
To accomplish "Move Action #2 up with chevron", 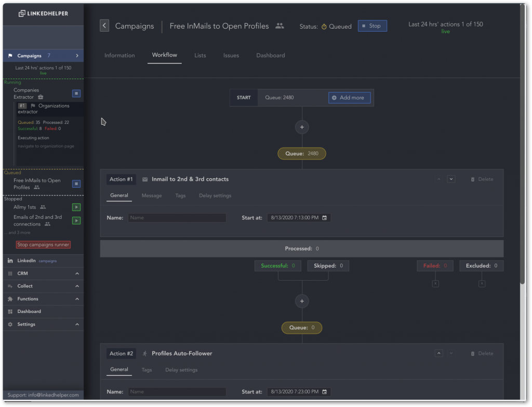I will (x=438, y=353).
